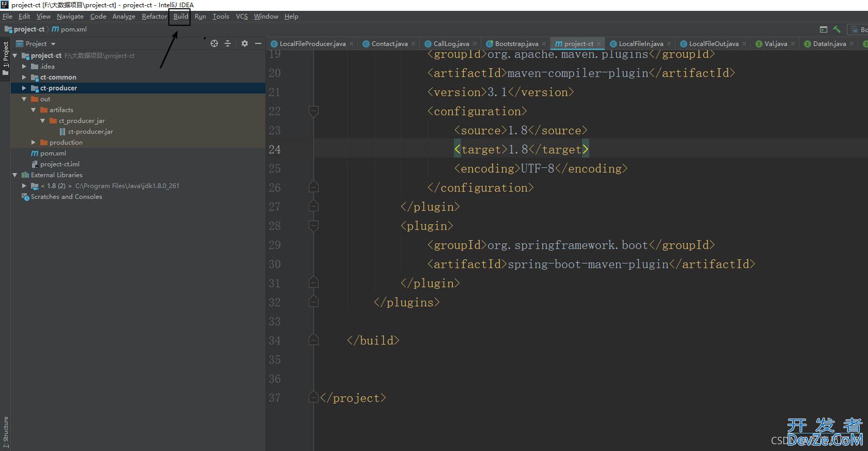Open Project panel settings gear
This screenshot has height=451, width=868.
[x=245, y=43]
